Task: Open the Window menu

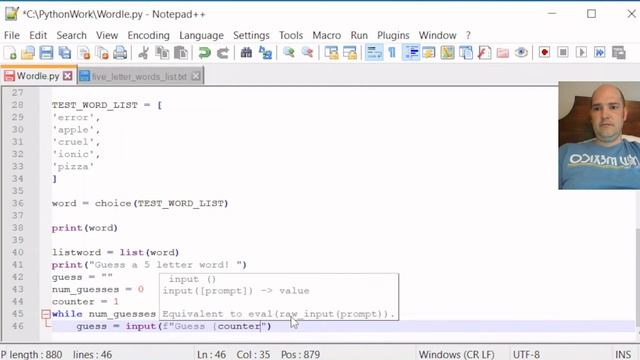Action: point(437,36)
